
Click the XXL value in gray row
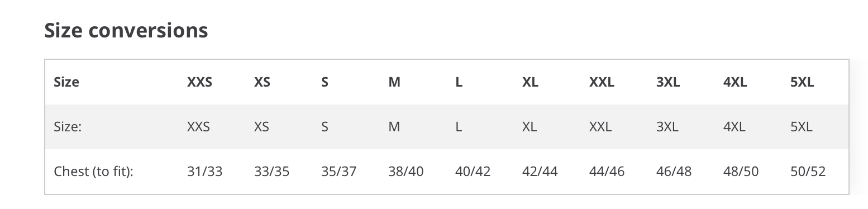pyautogui.click(x=600, y=127)
